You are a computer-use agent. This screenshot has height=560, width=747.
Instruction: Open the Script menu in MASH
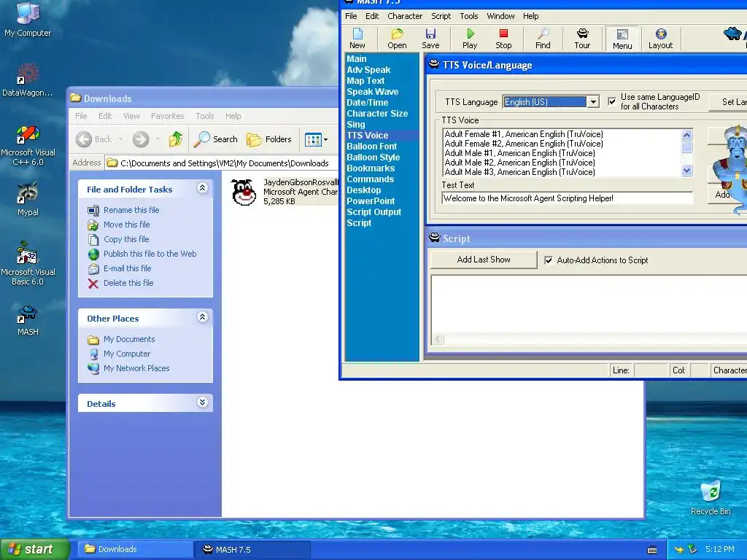pos(441,16)
